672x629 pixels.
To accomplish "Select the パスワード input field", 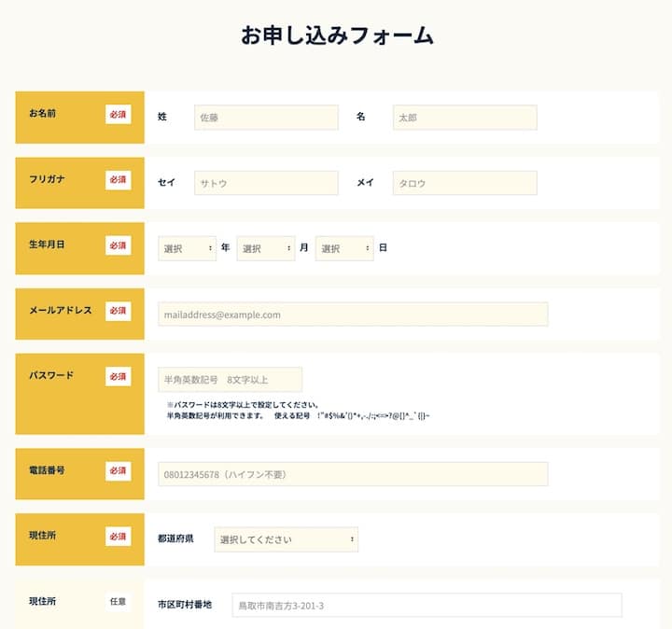I will tap(230, 379).
